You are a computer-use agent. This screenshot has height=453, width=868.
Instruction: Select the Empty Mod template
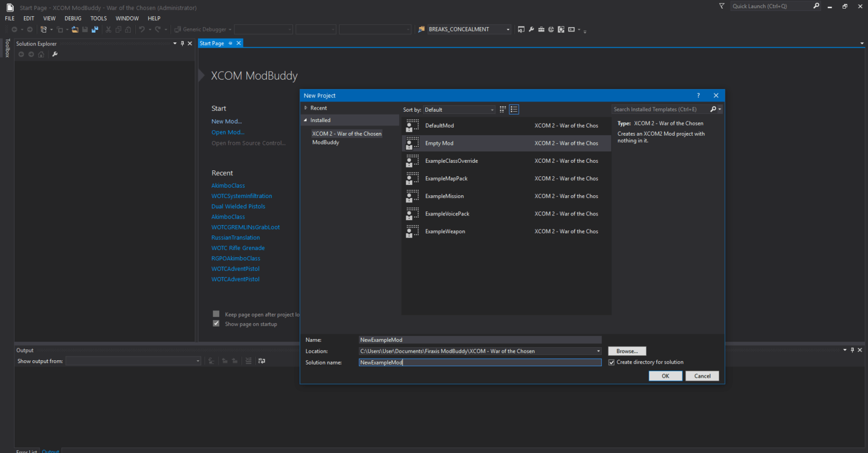point(506,143)
